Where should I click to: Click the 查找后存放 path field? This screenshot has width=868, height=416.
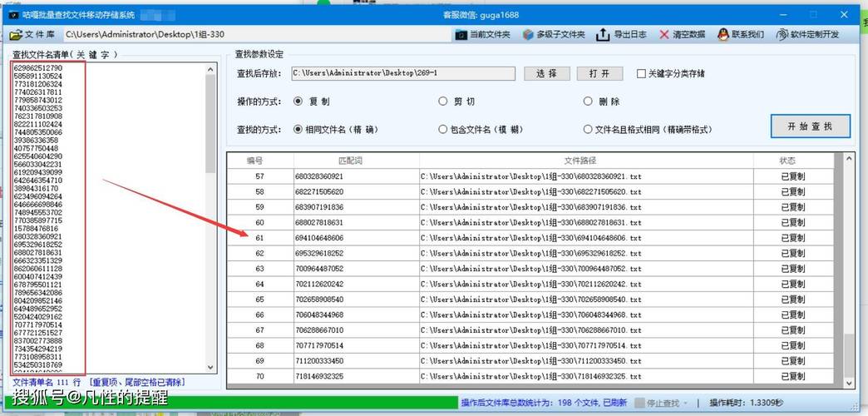click(403, 73)
